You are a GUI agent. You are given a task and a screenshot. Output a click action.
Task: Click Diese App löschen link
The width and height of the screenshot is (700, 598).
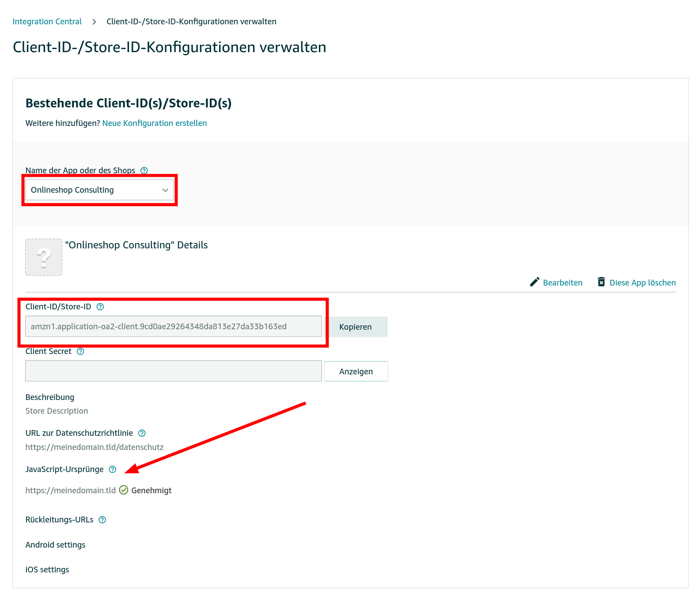643,283
